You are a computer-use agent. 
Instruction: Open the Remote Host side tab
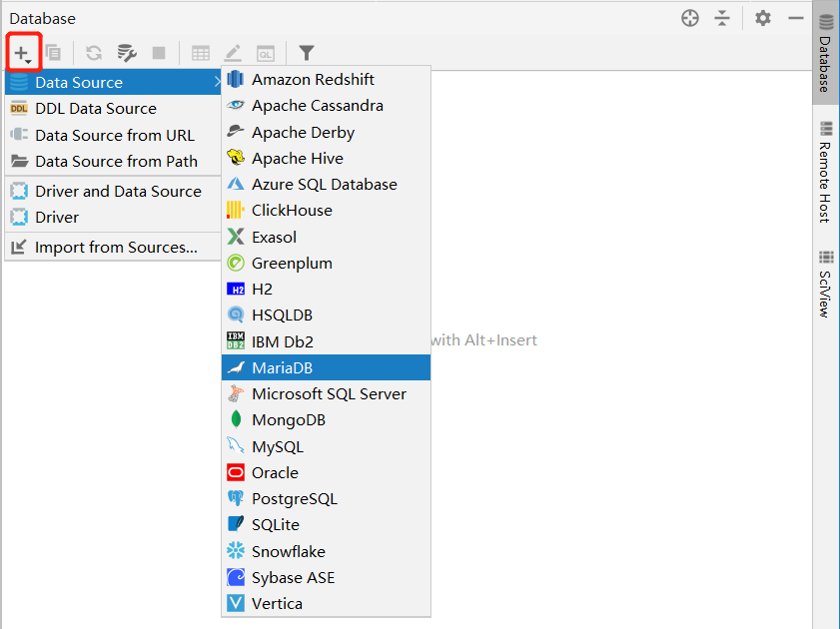[x=826, y=172]
